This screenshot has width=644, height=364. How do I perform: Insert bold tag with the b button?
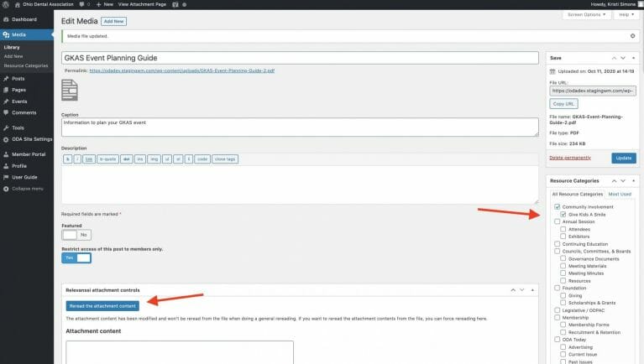(x=68, y=159)
